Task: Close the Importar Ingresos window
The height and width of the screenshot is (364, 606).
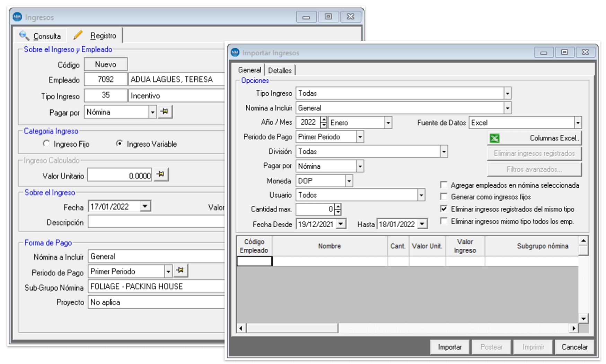Action: (585, 52)
